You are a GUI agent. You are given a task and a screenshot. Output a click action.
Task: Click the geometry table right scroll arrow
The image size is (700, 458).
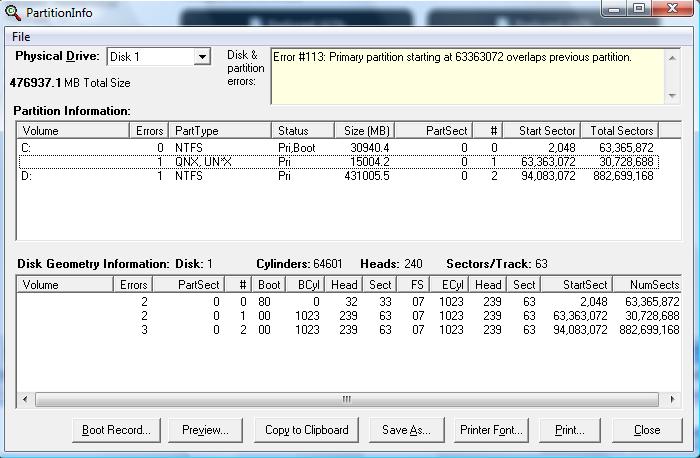[672, 399]
